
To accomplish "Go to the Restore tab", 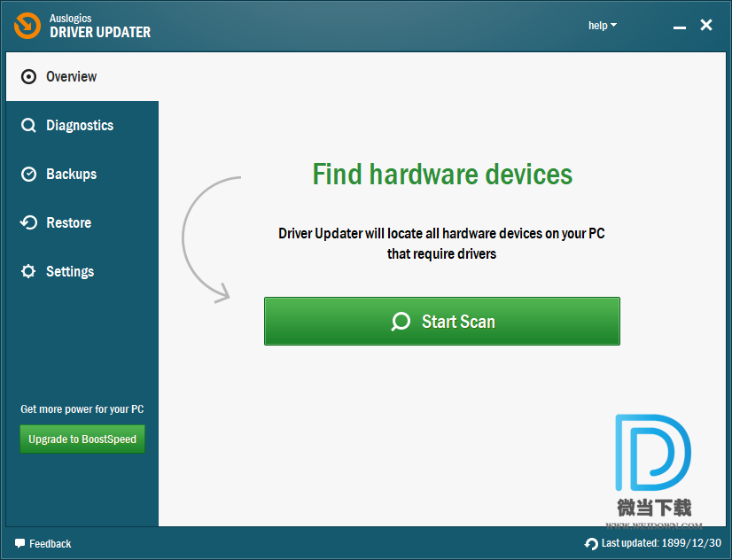I will tap(82, 222).
